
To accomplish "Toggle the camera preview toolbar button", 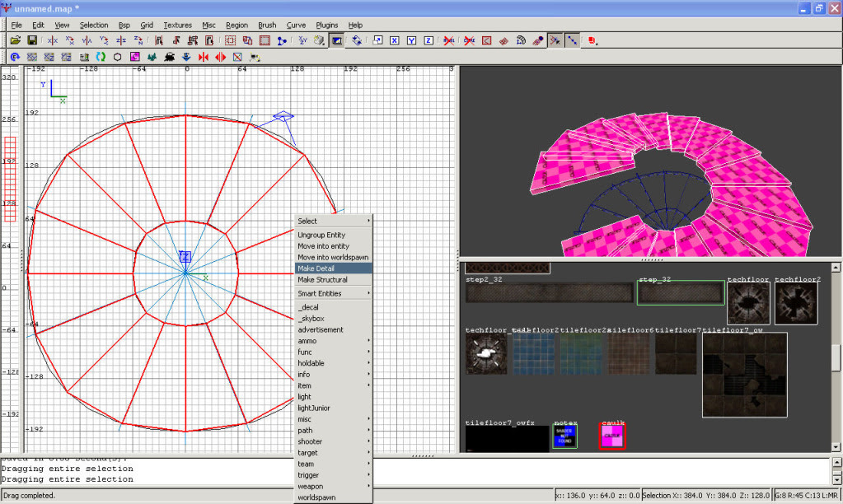I will pyautogui.click(x=337, y=40).
